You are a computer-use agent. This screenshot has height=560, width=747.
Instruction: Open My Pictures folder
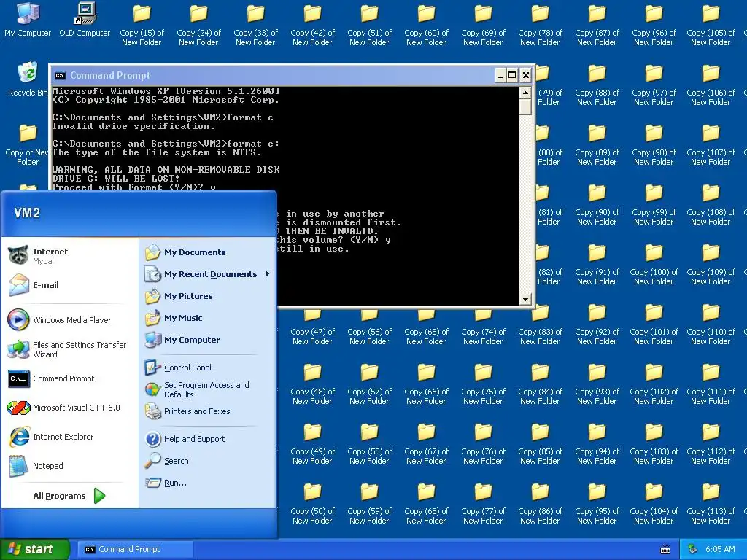207,296
